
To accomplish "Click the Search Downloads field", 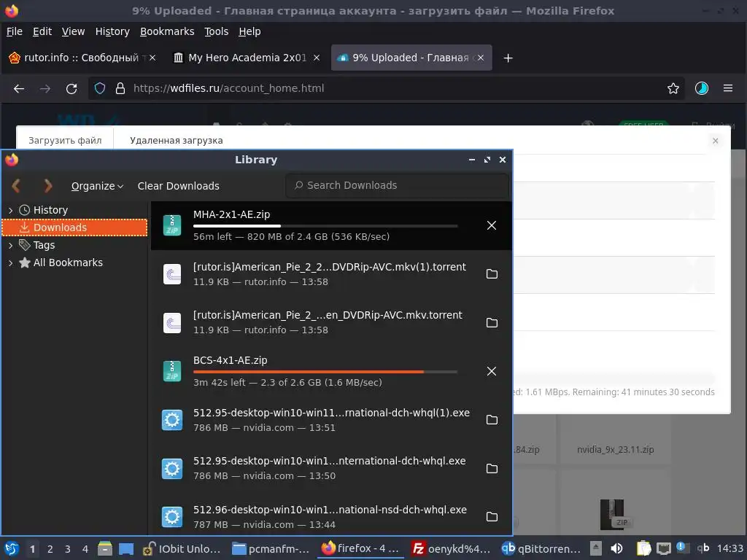I will tap(398, 185).
